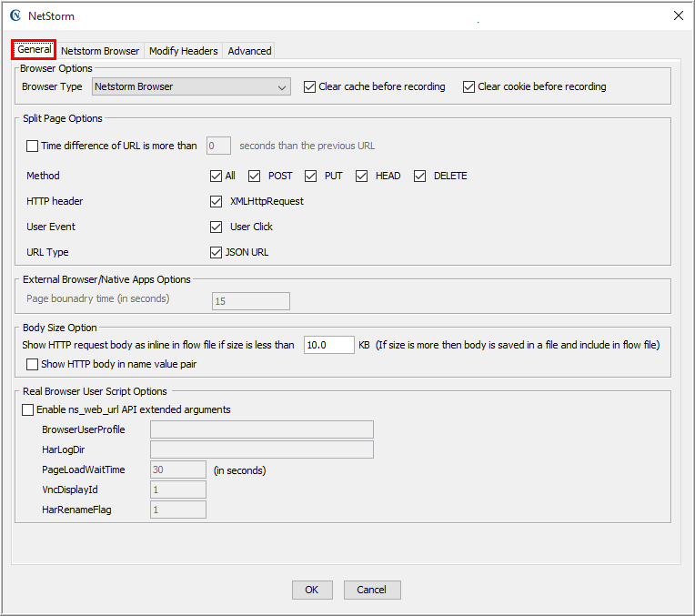Toggle the User Click checkbox

216,227
